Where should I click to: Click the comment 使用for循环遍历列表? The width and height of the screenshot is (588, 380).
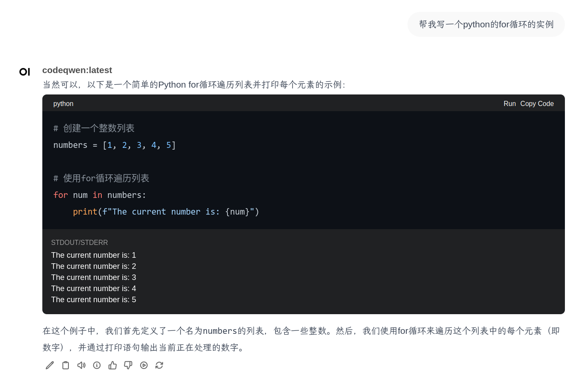point(101,178)
